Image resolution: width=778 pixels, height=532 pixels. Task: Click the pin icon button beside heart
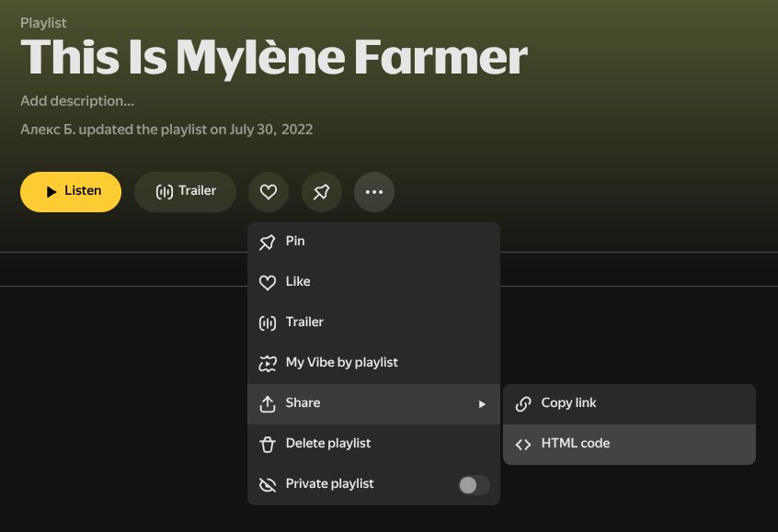[321, 192]
